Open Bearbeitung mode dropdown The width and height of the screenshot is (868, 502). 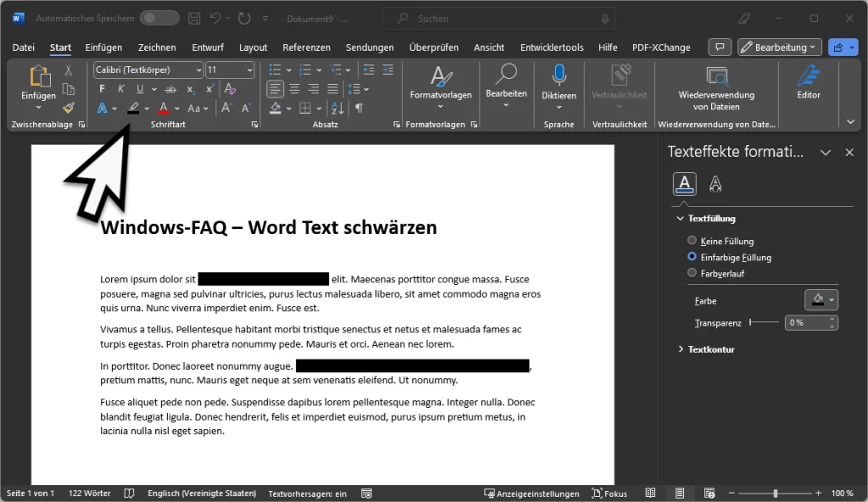[x=780, y=47]
